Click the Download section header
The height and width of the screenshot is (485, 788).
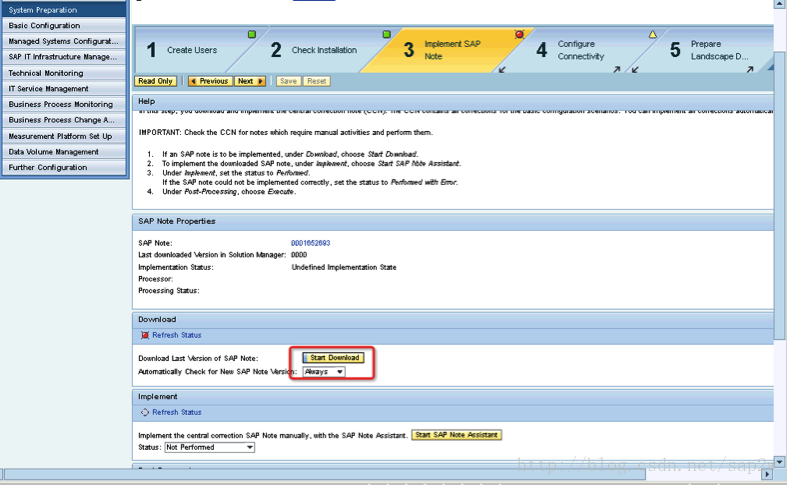(x=453, y=320)
